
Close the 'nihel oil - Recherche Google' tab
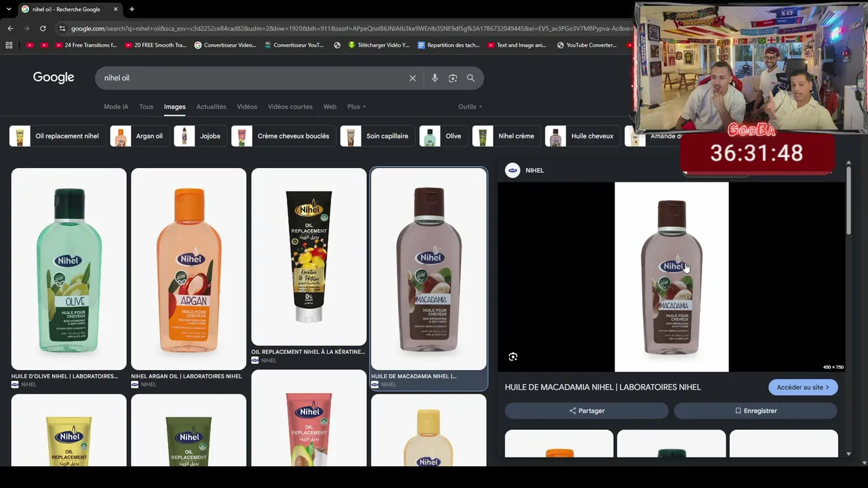tap(116, 9)
